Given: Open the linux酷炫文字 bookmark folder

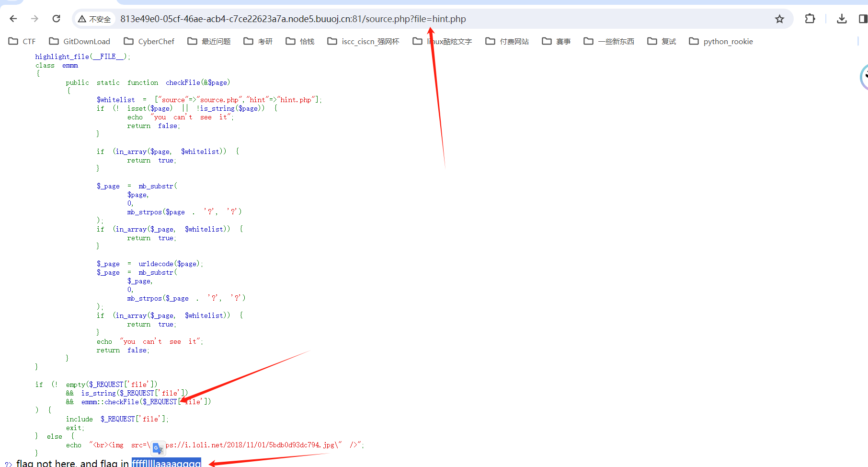Looking at the screenshot, I should (x=442, y=41).
